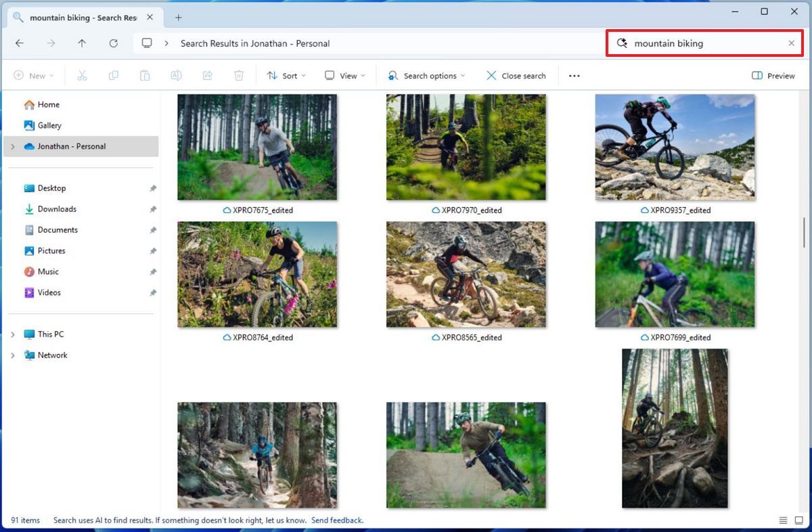Screen dimensions: 812x532
Task: Click the Delete icon in the toolbar
Action: click(238, 75)
